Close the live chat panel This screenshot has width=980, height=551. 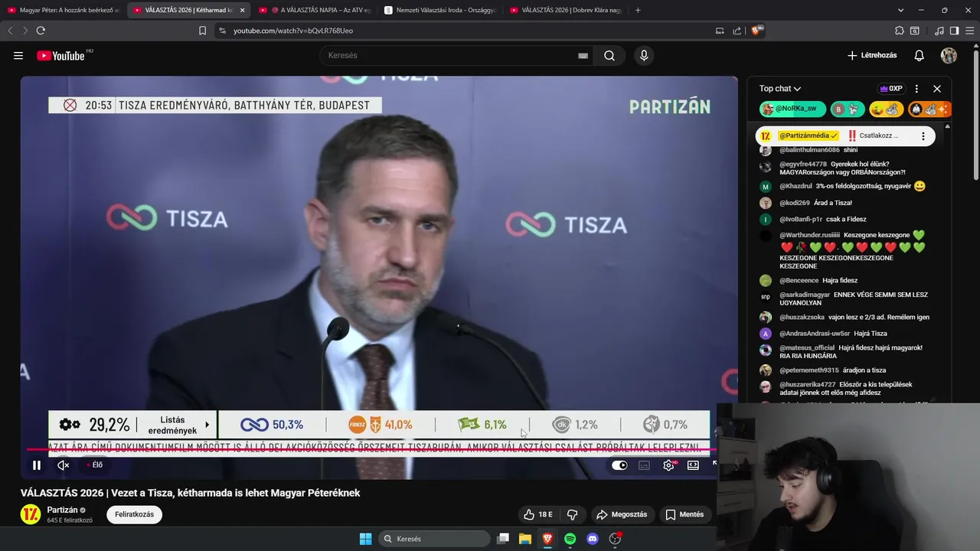(936, 89)
